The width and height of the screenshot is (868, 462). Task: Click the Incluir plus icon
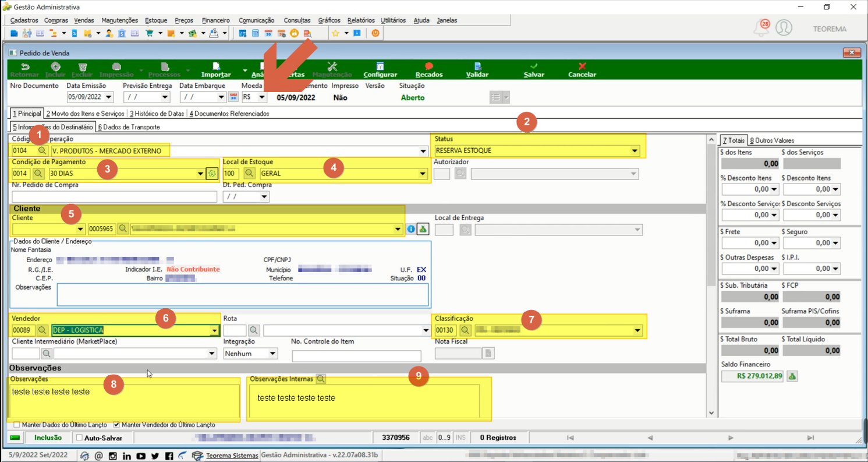pyautogui.click(x=55, y=67)
